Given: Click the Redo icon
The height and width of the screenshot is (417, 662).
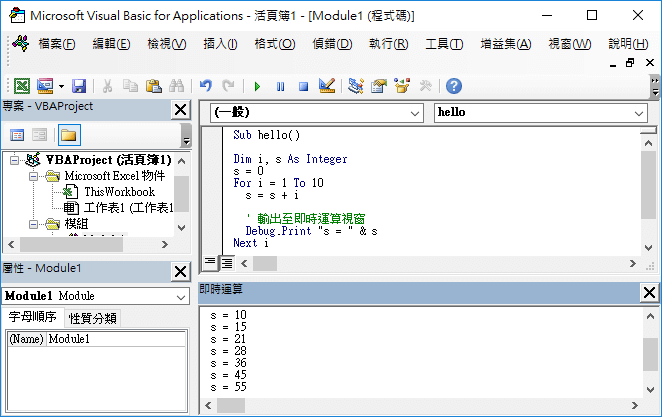Looking at the screenshot, I should coord(228,86).
